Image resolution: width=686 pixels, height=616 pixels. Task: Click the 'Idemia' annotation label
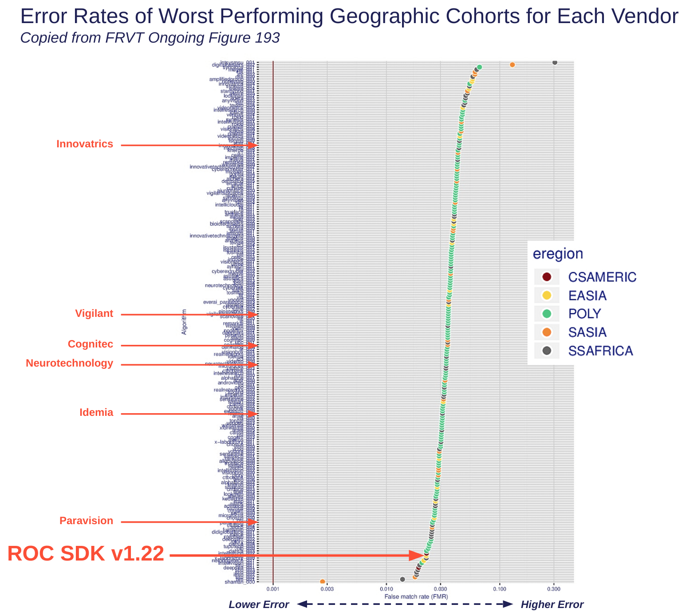(96, 412)
